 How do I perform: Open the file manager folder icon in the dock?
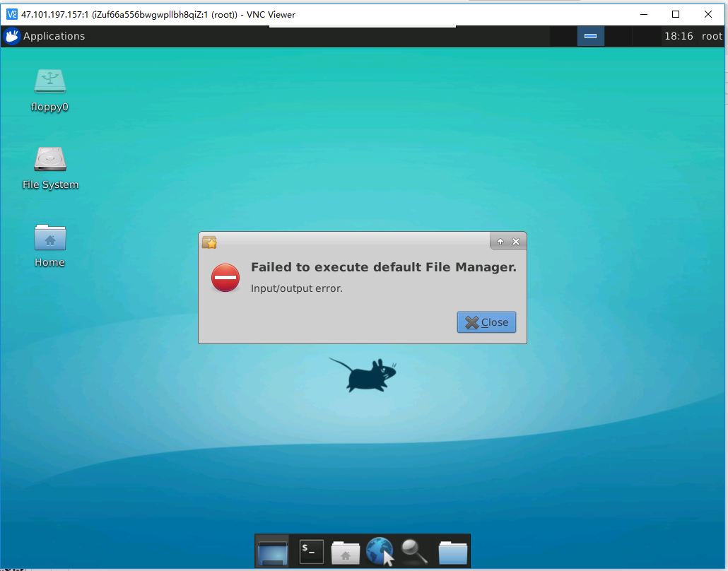coord(452,551)
